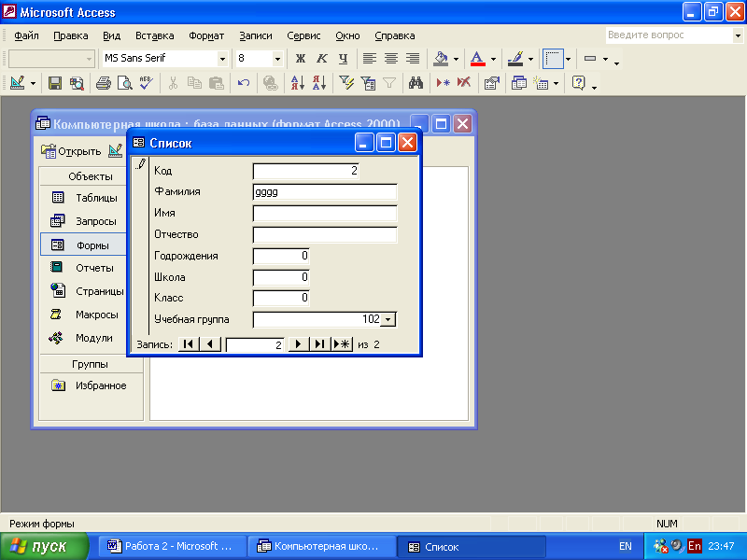The image size is (747, 560).
Task: Align text center
Action: (x=391, y=59)
